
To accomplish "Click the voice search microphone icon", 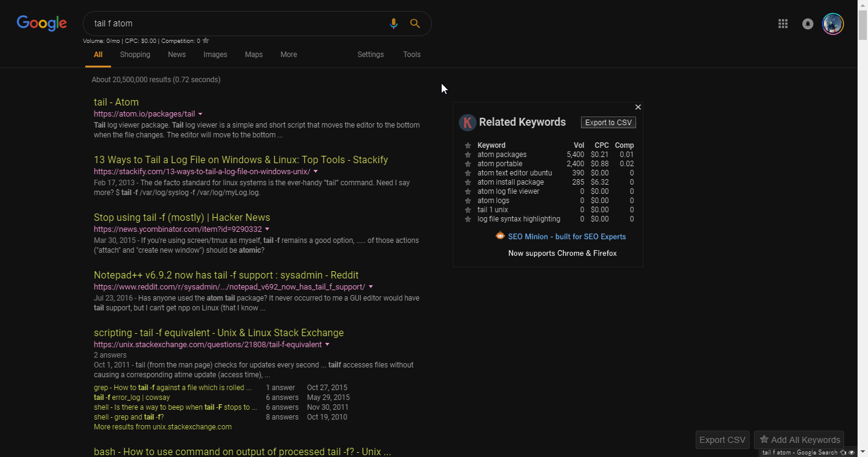I will 393,23.
